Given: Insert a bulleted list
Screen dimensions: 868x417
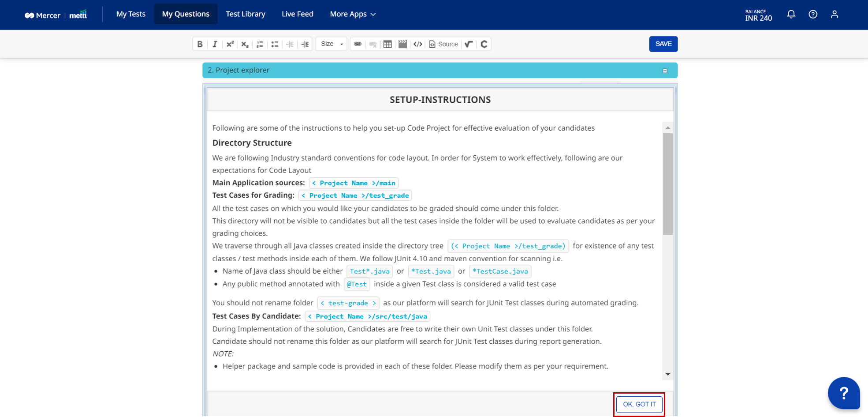Looking at the screenshot, I should (x=275, y=44).
